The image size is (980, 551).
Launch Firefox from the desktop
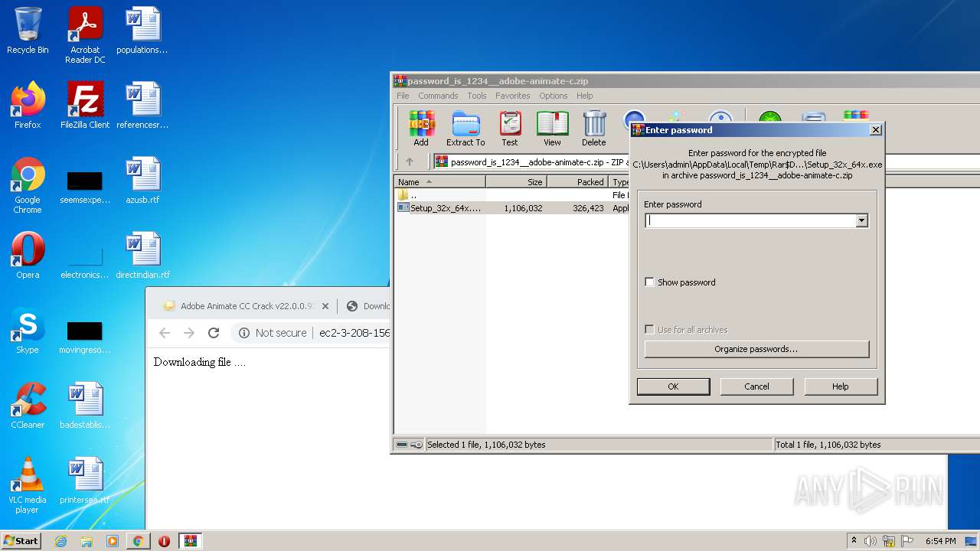pos(28,106)
